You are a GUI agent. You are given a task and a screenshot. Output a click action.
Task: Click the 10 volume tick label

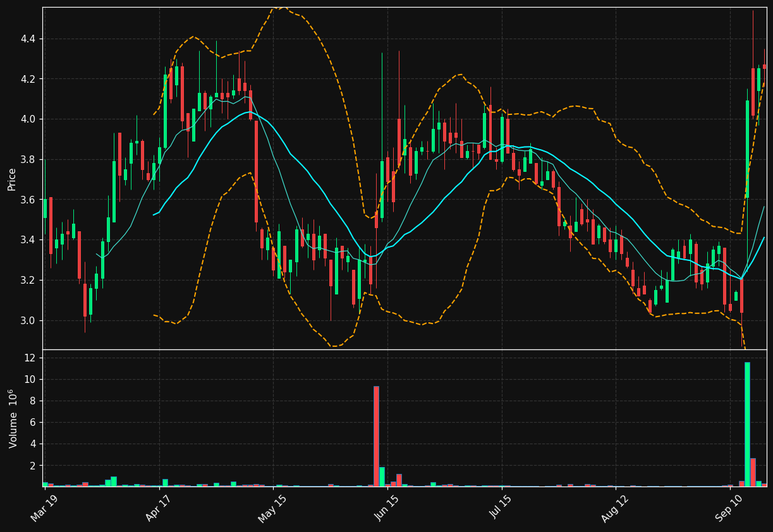pyautogui.click(x=31, y=379)
